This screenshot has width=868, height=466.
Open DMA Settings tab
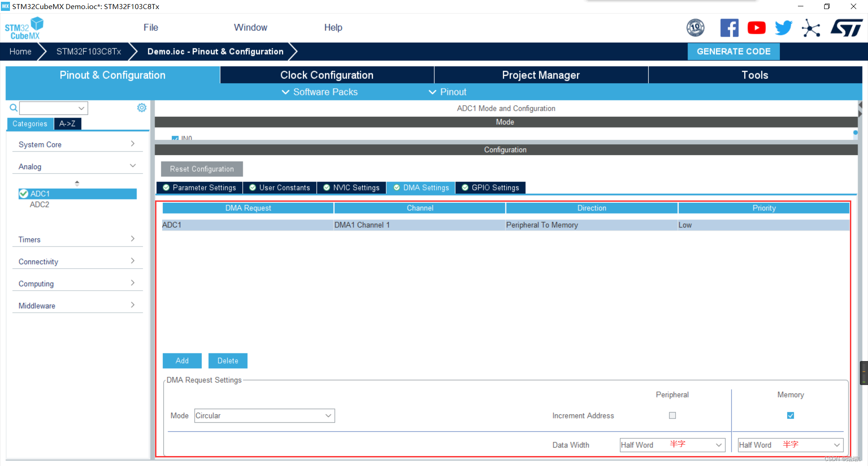(x=421, y=188)
